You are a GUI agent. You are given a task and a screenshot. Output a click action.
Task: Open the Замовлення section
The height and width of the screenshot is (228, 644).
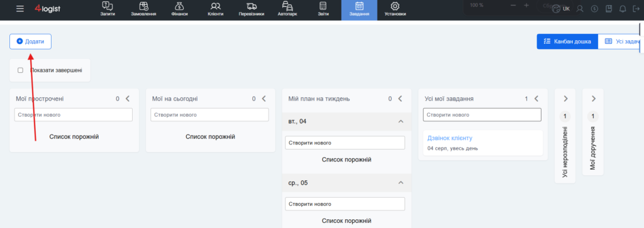pos(143,9)
